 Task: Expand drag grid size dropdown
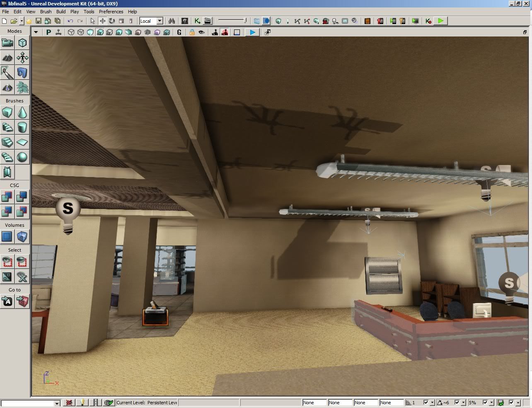(x=432, y=402)
